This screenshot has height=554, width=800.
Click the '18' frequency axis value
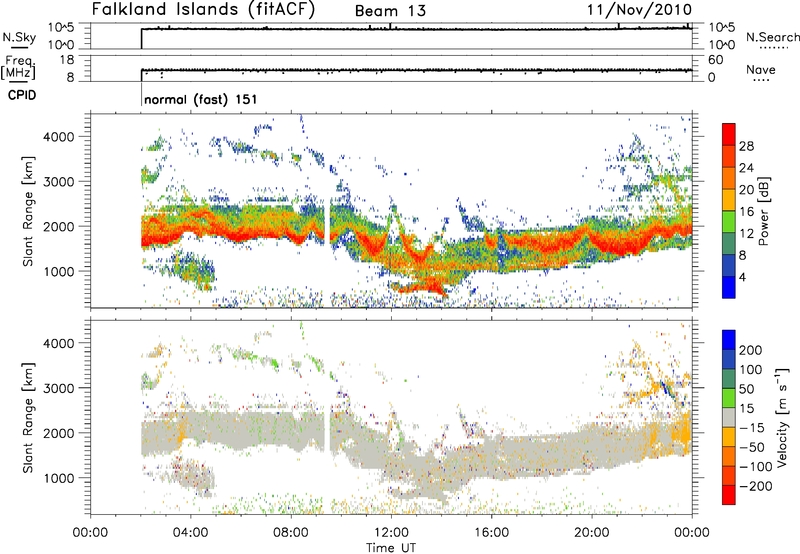[67, 60]
